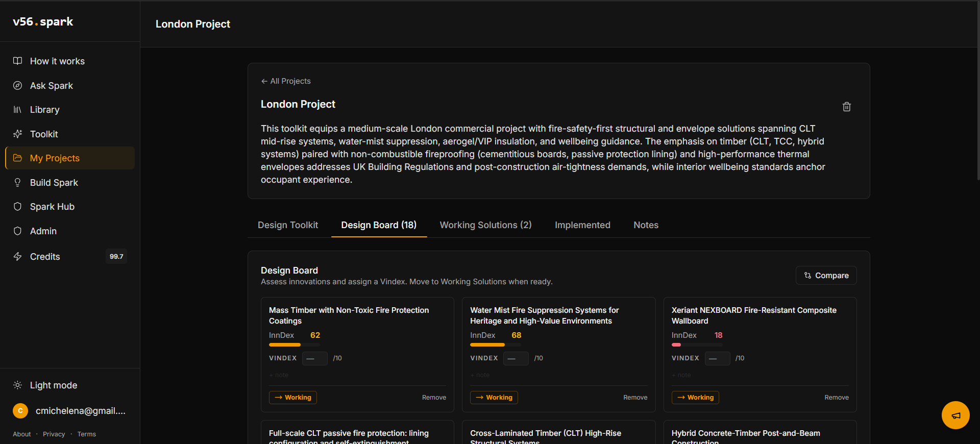Open the Terms link
The height and width of the screenshot is (444, 980).
click(87, 434)
